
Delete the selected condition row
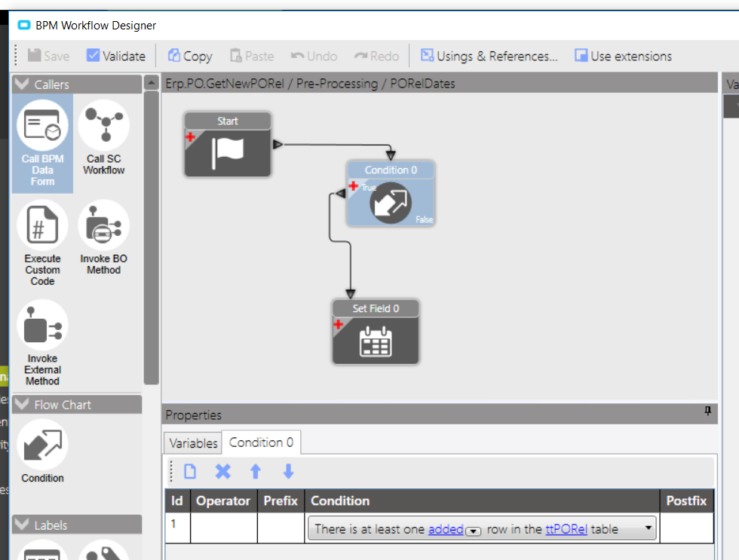pos(223,472)
